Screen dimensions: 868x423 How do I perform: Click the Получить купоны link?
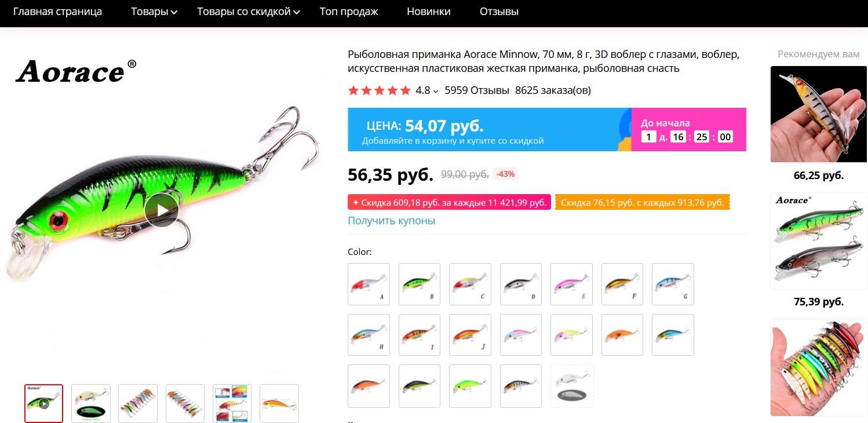pyautogui.click(x=391, y=221)
